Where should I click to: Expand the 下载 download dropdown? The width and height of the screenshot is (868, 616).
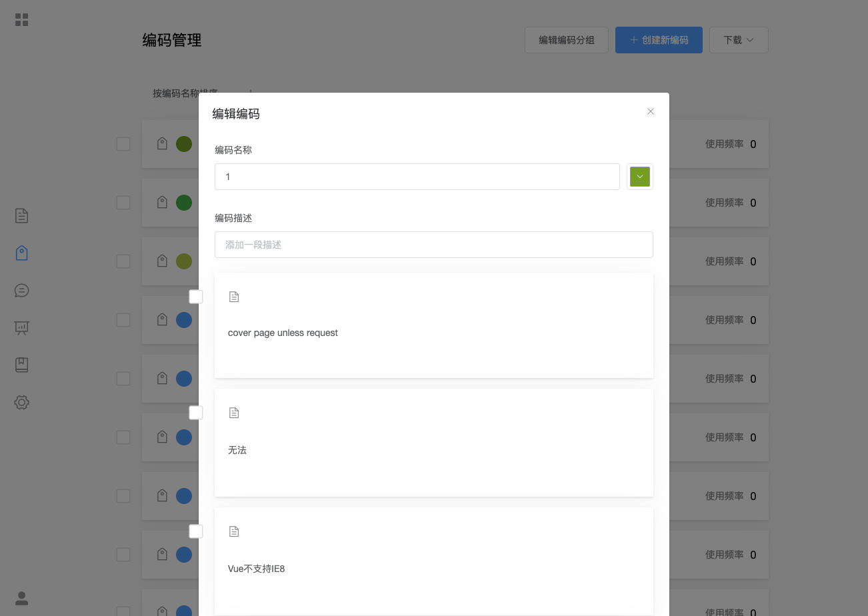(x=739, y=40)
